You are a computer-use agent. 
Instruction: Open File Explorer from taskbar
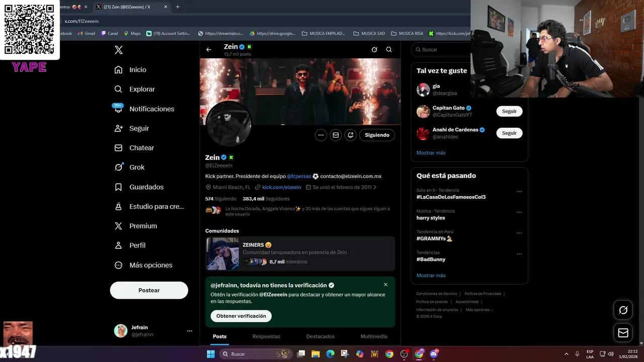tap(315, 354)
